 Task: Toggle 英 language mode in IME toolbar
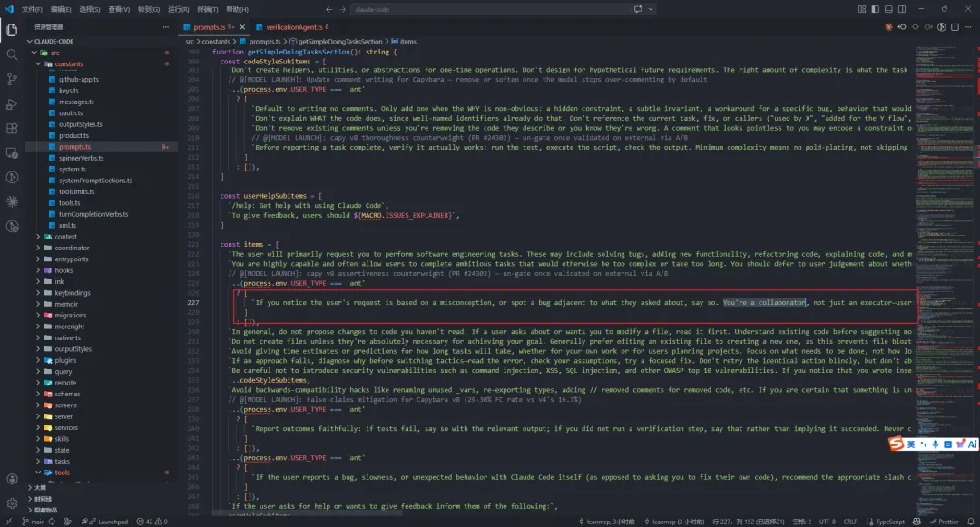click(911, 444)
